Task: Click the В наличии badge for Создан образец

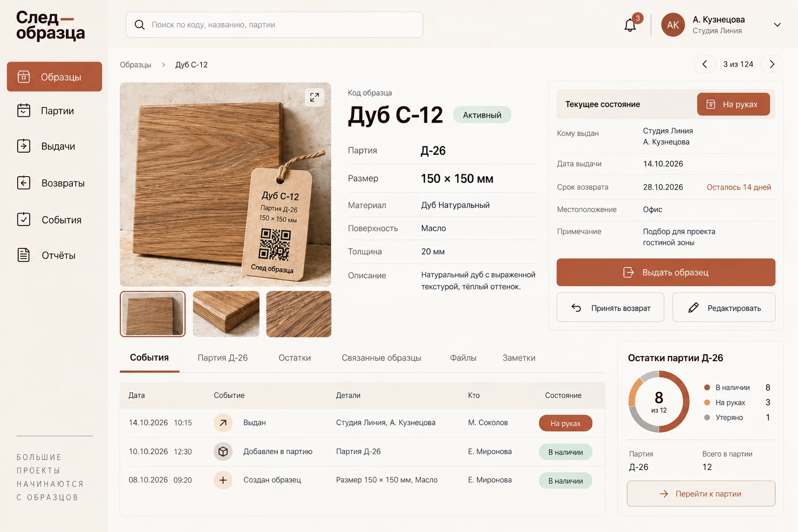Action: (x=566, y=481)
